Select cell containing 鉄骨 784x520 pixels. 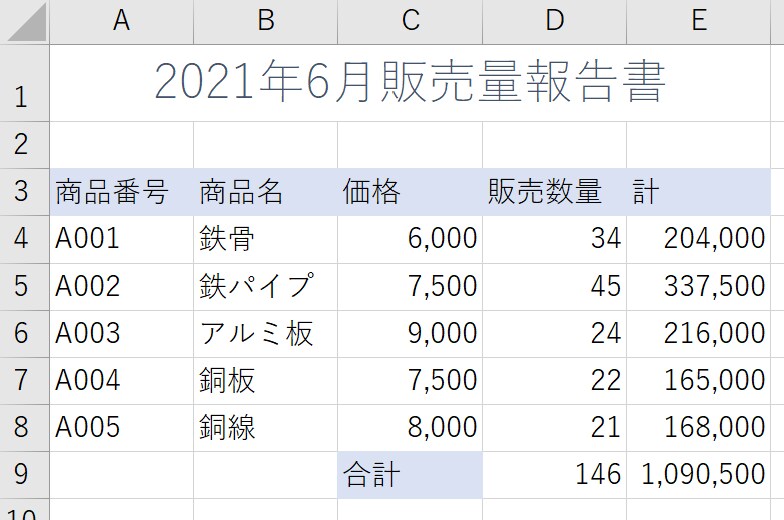coord(266,240)
